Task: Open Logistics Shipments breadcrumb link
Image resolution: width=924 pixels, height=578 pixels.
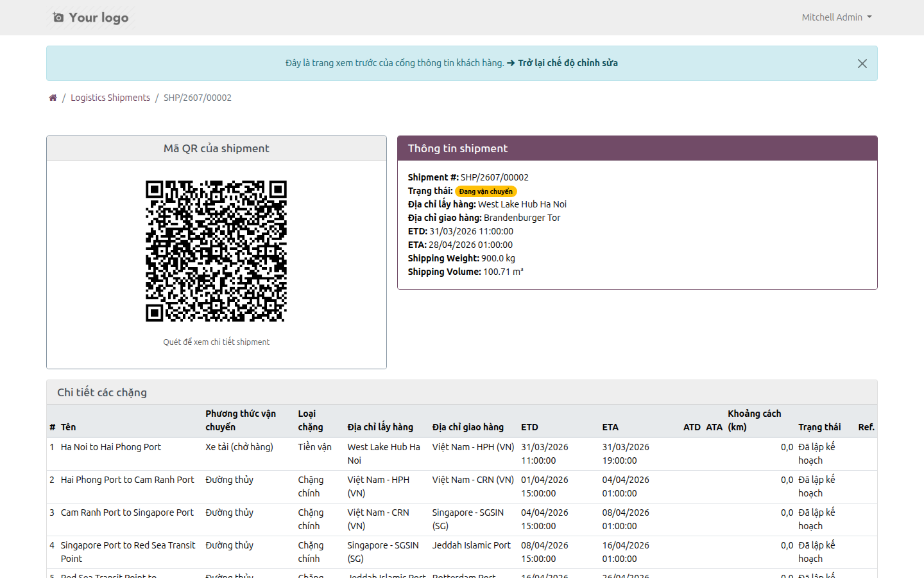Action: [110, 98]
